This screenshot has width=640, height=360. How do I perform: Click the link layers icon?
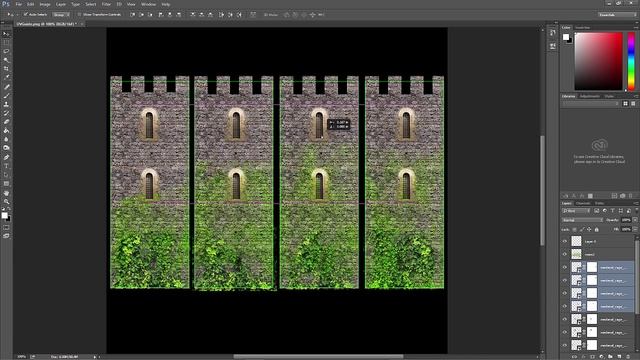574,356
